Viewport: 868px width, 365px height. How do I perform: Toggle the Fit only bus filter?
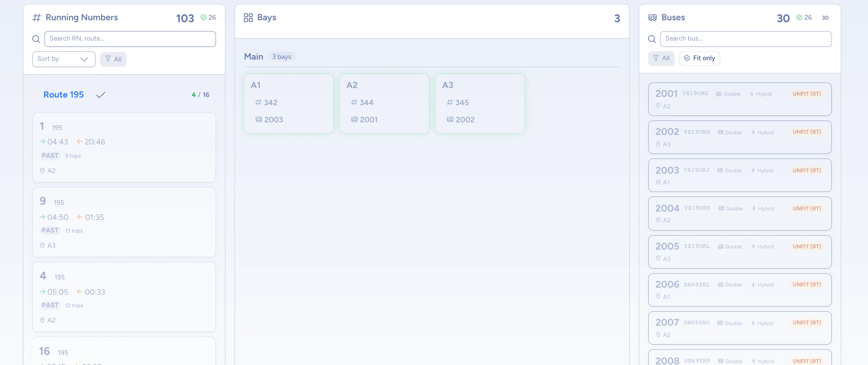699,58
